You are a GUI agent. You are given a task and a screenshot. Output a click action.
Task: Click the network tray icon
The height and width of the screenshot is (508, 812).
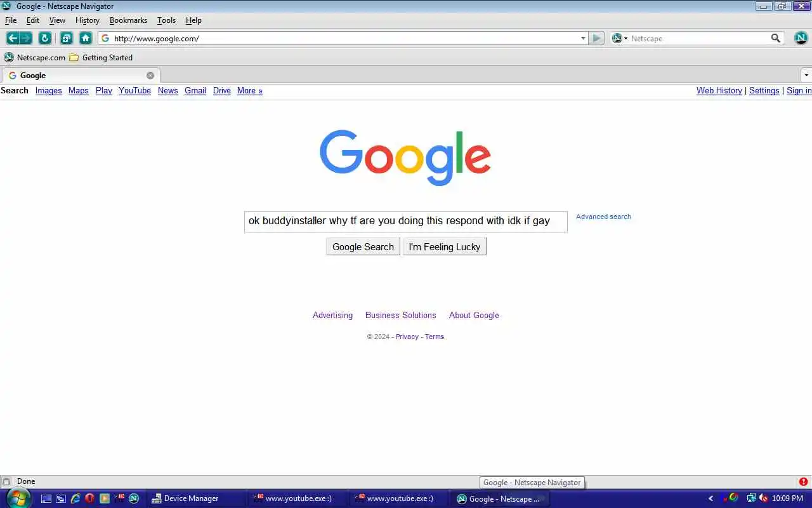pos(752,498)
